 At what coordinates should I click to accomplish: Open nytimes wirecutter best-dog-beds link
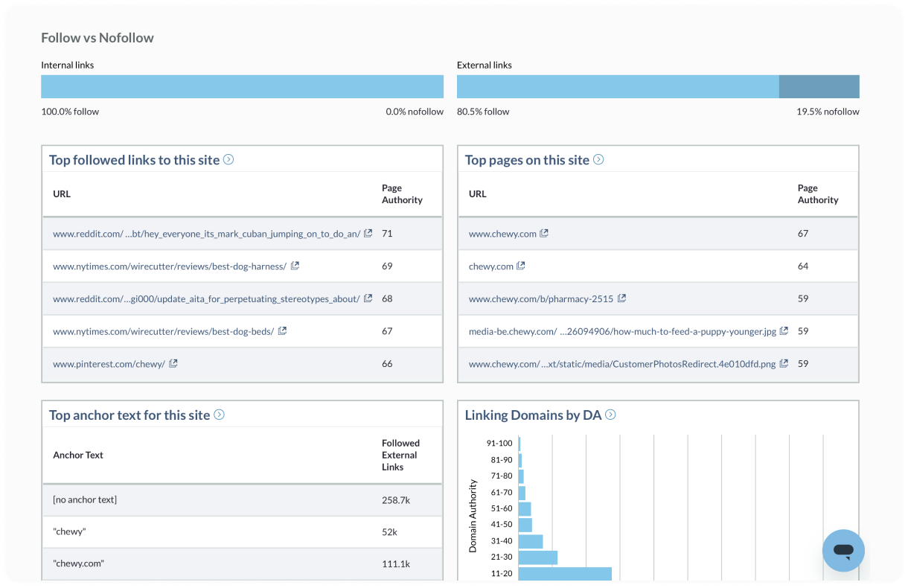(164, 332)
